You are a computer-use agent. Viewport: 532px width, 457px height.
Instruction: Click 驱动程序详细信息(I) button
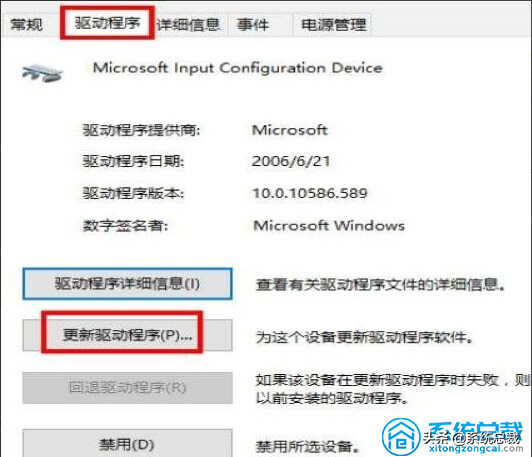[x=128, y=284]
